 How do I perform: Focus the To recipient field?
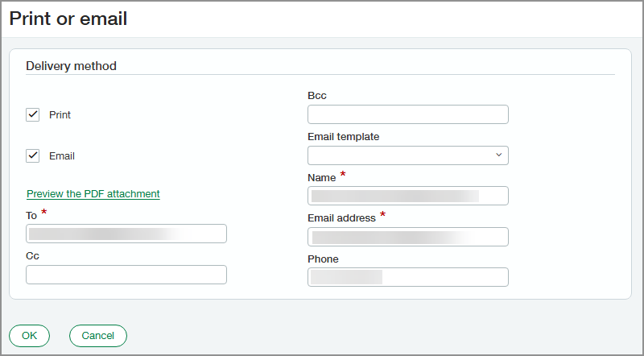[126, 234]
